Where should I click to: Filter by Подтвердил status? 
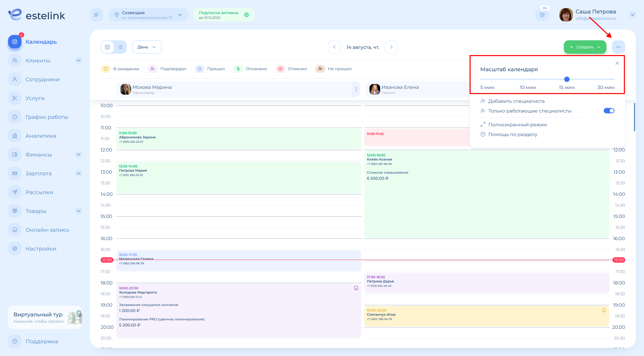pyautogui.click(x=167, y=69)
